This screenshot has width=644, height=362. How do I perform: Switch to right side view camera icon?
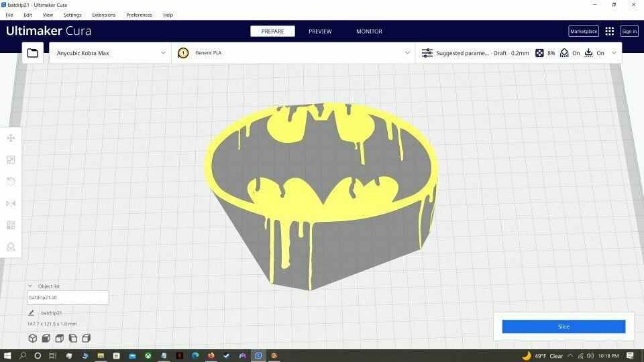(87, 338)
